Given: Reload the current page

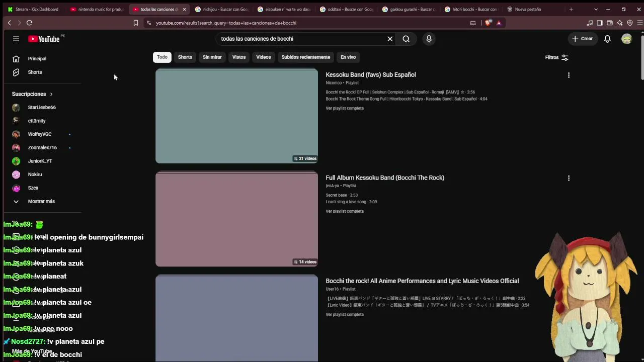Looking at the screenshot, I should click(x=29, y=23).
